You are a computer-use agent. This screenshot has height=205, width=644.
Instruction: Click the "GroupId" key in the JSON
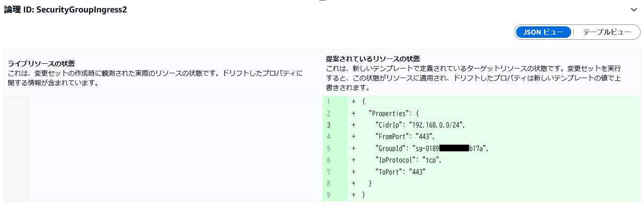pos(390,148)
